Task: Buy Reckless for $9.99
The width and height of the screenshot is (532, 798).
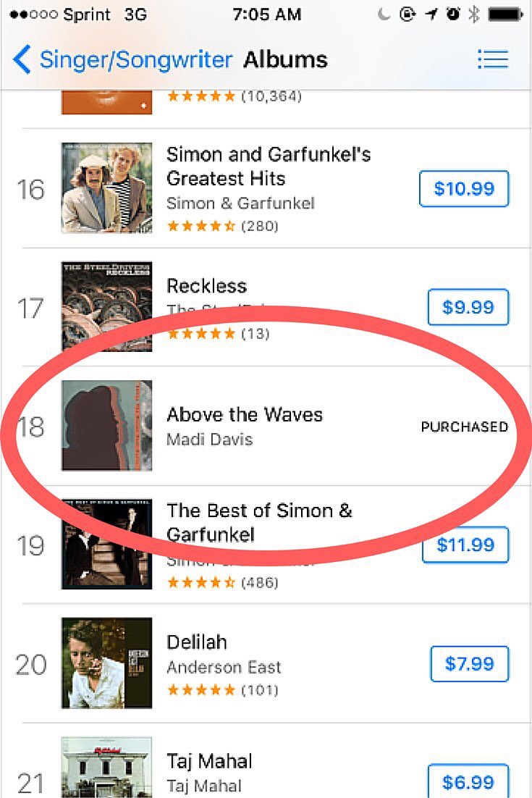Action: click(x=468, y=307)
